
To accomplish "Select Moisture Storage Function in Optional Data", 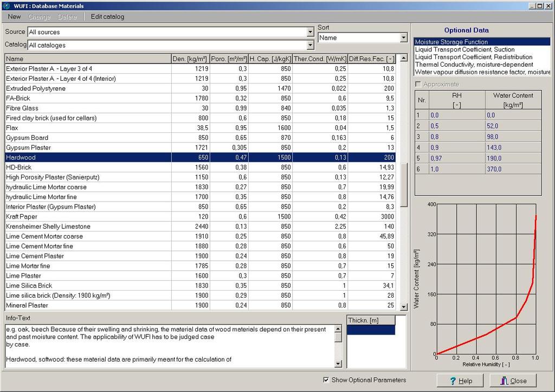I will pyautogui.click(x=482, y=42).
